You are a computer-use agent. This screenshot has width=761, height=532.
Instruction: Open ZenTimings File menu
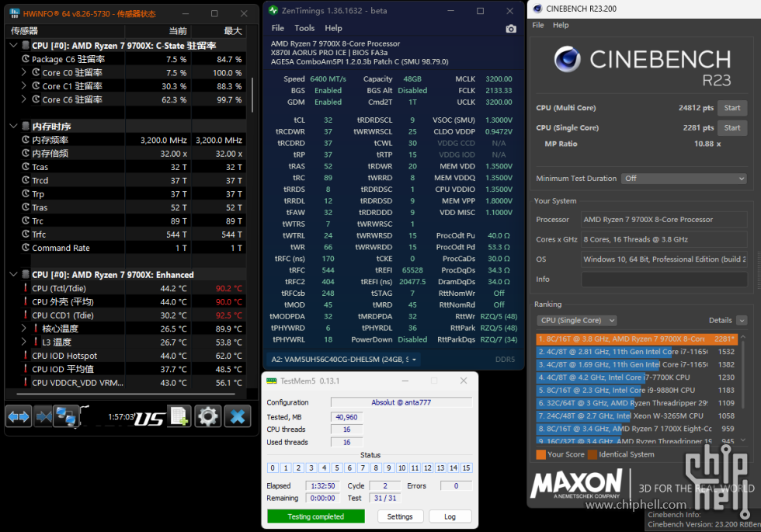(278, 28)
